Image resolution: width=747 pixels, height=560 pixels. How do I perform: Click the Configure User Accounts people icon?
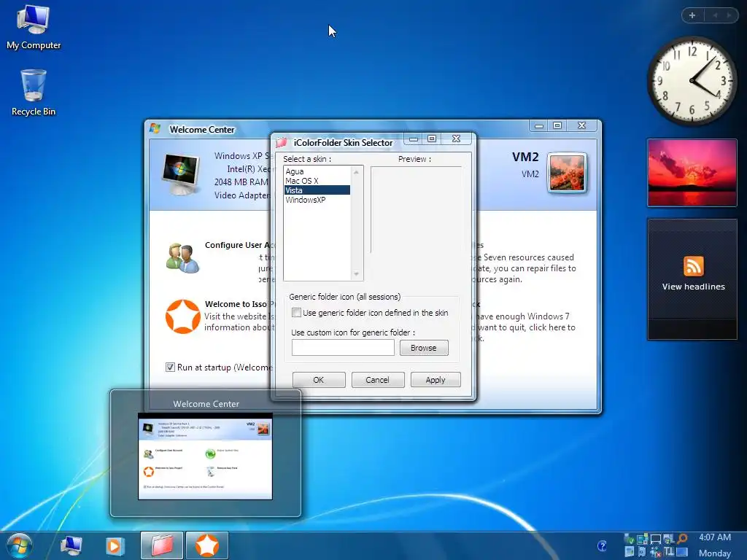pos(182,257)
